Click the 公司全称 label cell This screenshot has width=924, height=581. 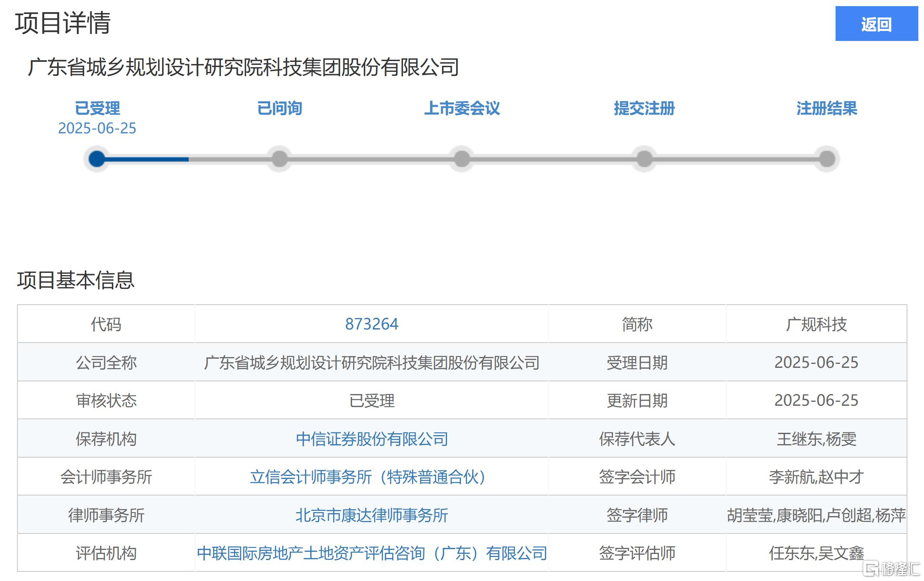tap(106, 362)
